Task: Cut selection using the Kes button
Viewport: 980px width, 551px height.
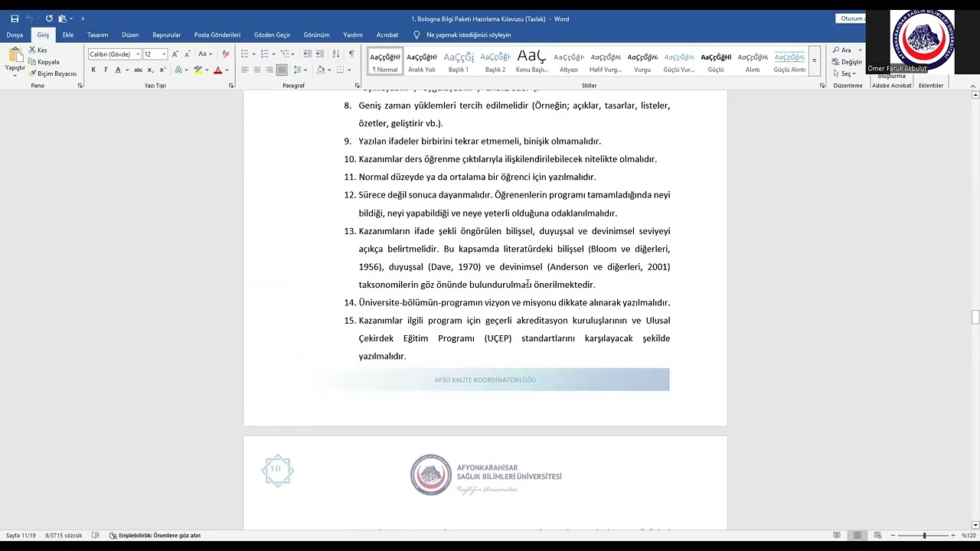Action: pyautogui.click(x=38, y=50)
